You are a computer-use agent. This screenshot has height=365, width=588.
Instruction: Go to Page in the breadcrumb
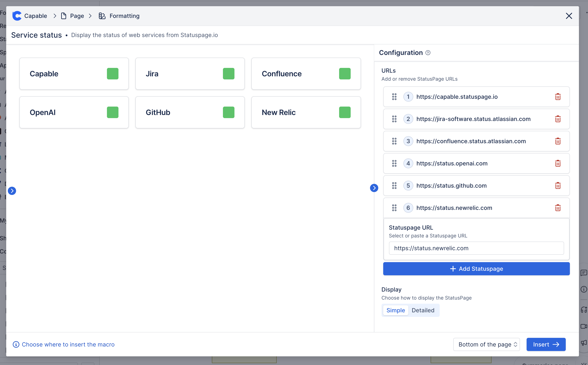point(77,16)
